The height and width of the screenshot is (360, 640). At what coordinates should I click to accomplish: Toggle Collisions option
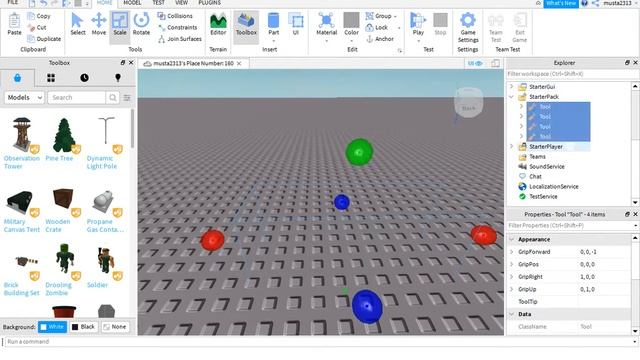click(175, 16)
